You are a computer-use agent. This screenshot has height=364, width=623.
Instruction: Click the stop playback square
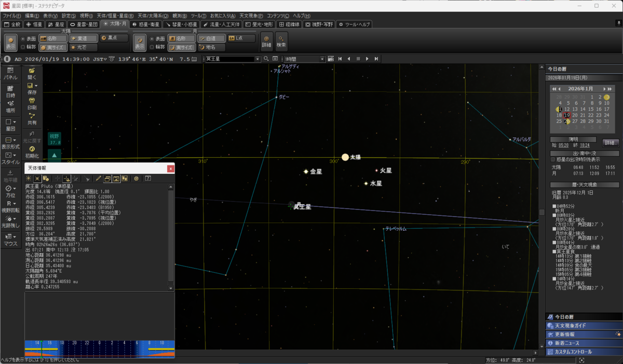[x=358, y=59]
